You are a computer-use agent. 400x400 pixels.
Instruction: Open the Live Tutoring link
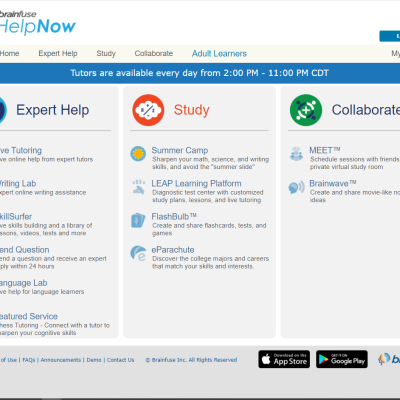point(21,150)
